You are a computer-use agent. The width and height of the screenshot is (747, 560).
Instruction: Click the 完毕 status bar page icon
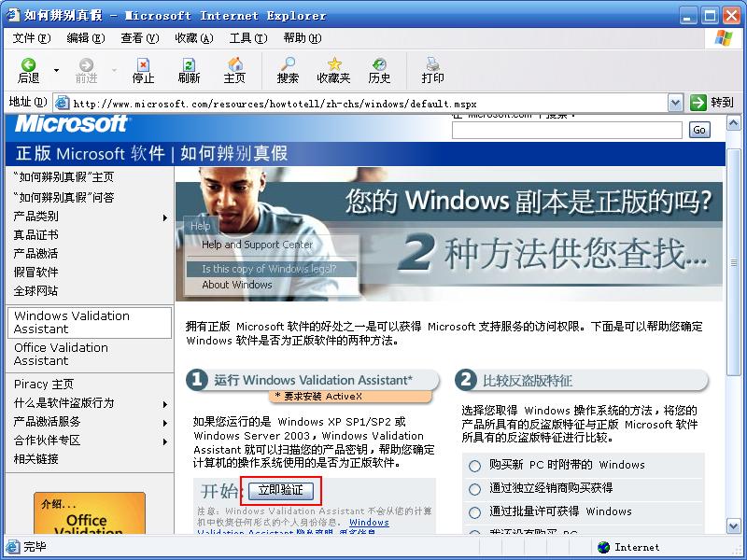pos(12,547)
